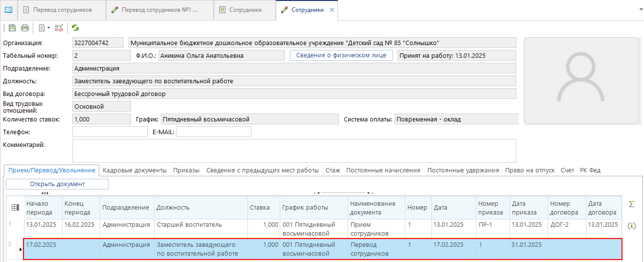Click the Refresh green arrows icon

tap(75, 28)
